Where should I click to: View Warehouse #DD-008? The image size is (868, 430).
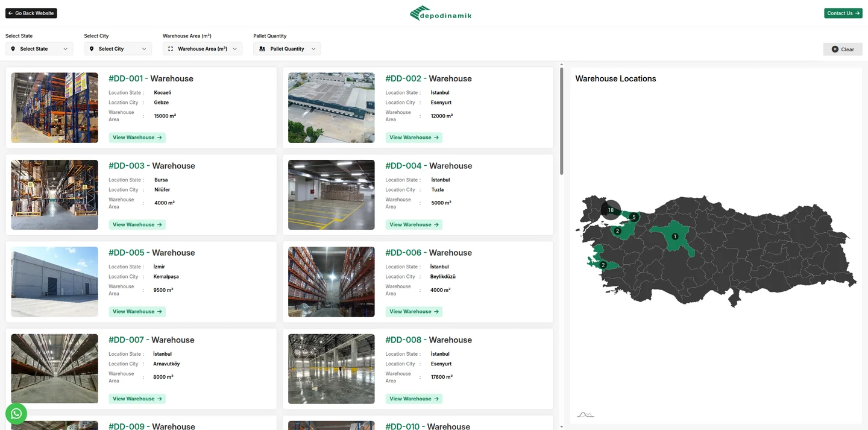click(x=414, y=399)
